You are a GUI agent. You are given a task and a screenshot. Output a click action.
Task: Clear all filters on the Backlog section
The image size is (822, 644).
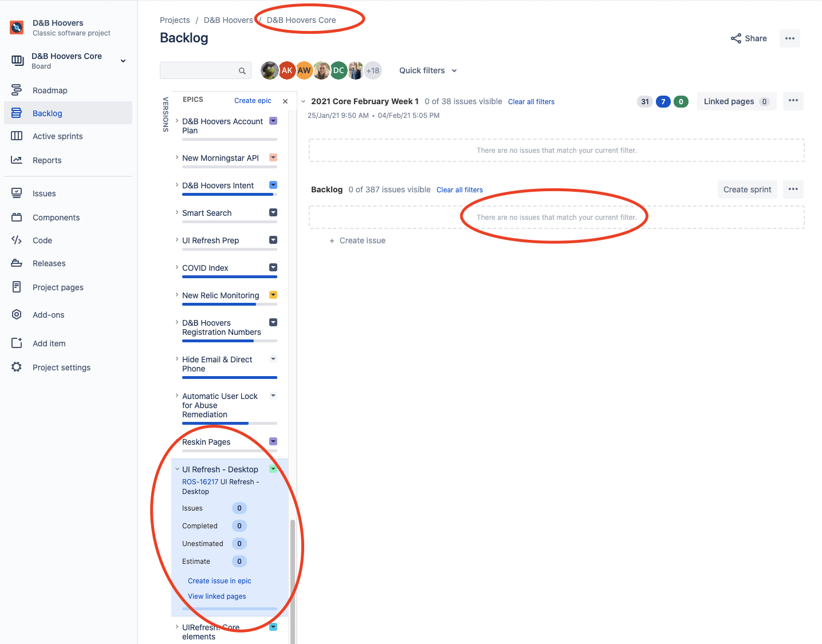tap(459, 190)
